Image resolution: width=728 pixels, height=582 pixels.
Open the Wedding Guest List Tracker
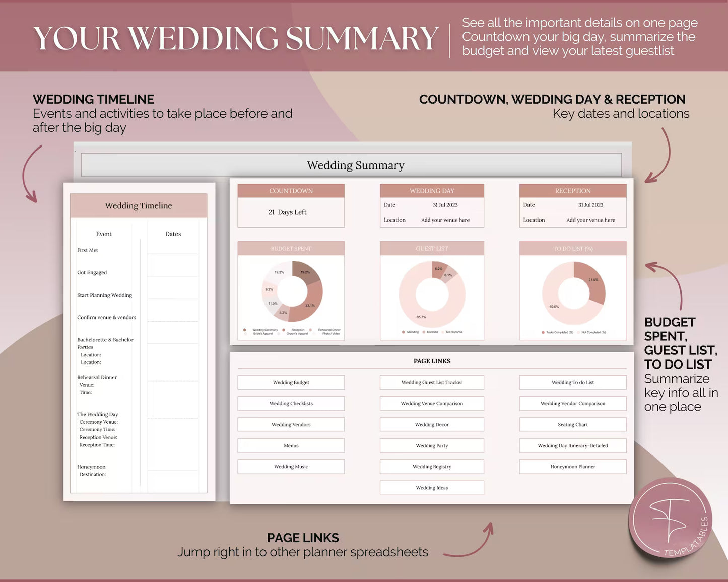coord(431,382)
